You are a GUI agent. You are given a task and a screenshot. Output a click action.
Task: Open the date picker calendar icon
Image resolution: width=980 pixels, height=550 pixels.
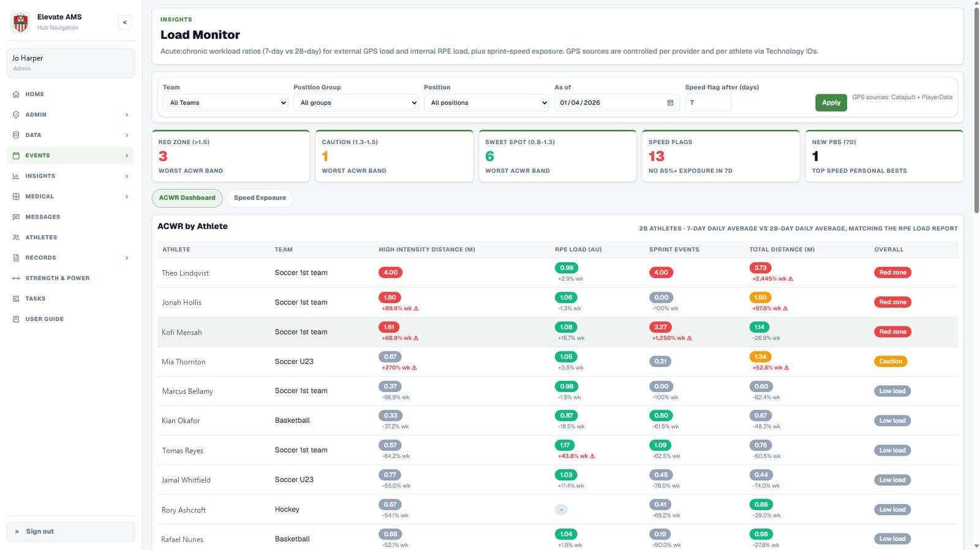670,103
